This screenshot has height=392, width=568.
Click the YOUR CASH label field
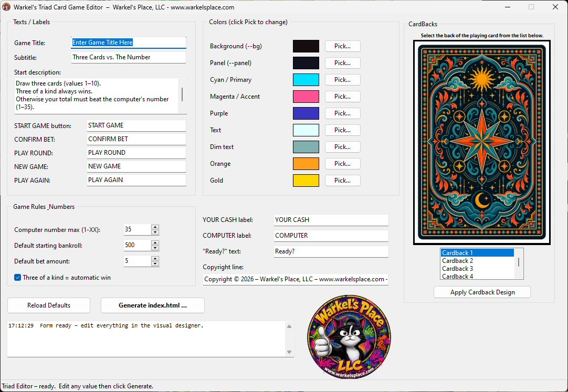tap(331, 220)
